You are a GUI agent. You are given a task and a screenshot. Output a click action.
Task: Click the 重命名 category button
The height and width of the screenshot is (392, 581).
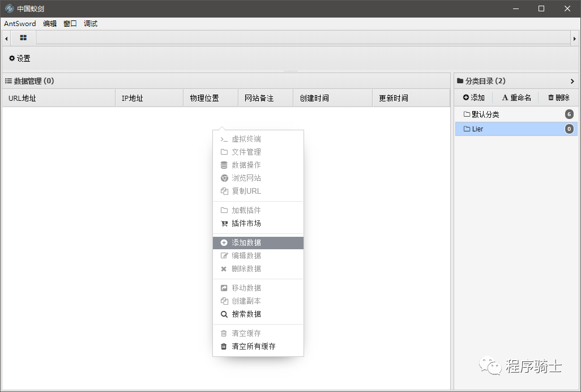pyautogui.click(x=516, y=97)
